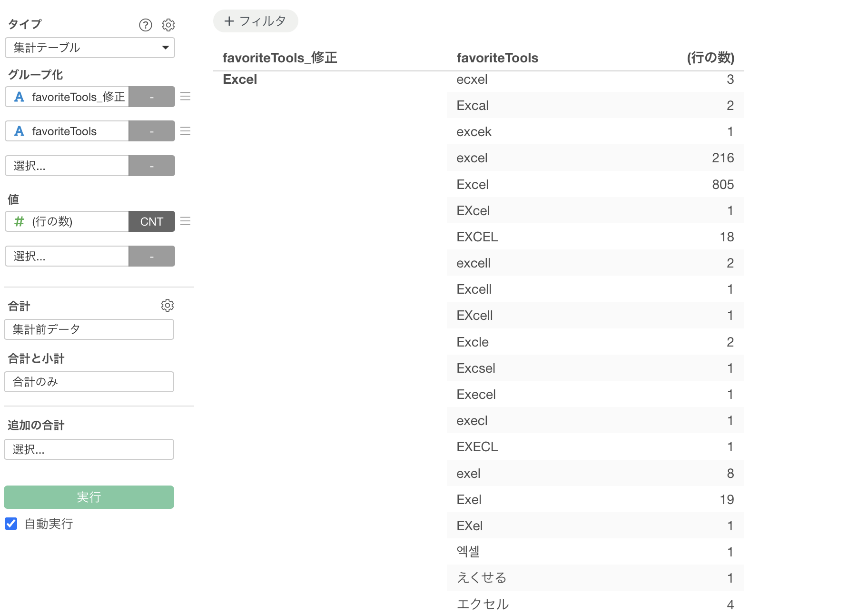This screenshot has height=615, width=868.
Task: Open the 集計前データ totals dropdown
Action: (89, 329)
